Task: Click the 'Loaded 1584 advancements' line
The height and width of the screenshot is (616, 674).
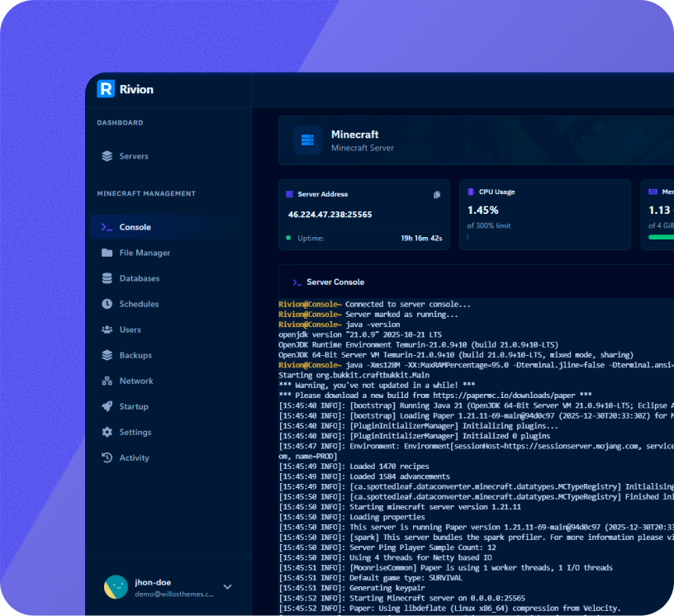Action: point(364,476)
